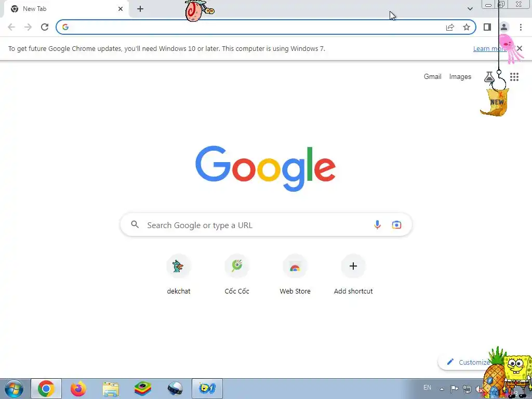The height and width of the screenshot is (399, 532).
Task: Open a new tab with plus button
Action: tap(140, 9)
